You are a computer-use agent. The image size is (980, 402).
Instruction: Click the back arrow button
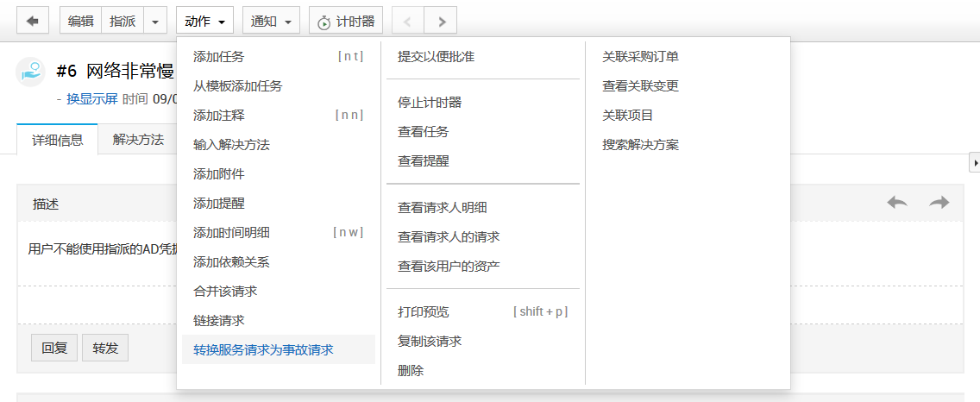[33, 22]
